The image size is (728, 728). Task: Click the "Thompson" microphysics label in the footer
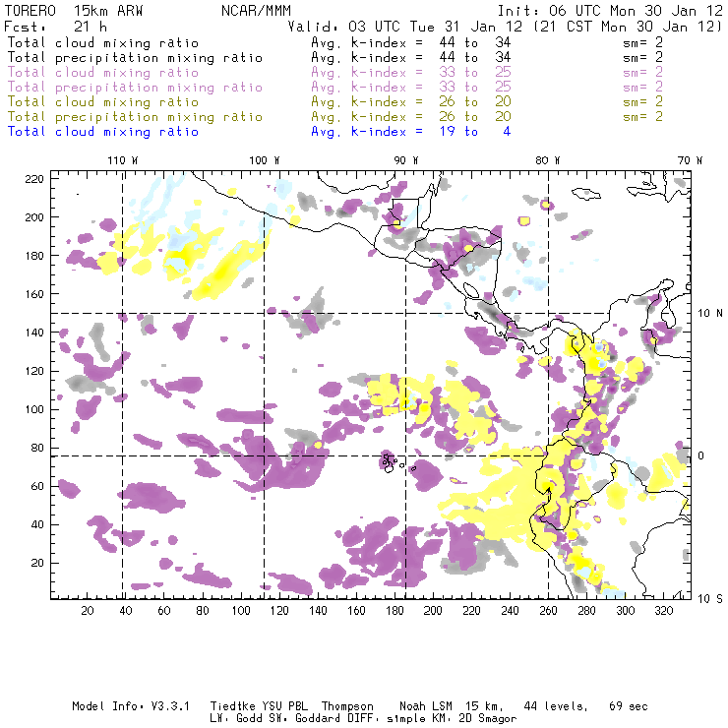click(x=347, y=706)
